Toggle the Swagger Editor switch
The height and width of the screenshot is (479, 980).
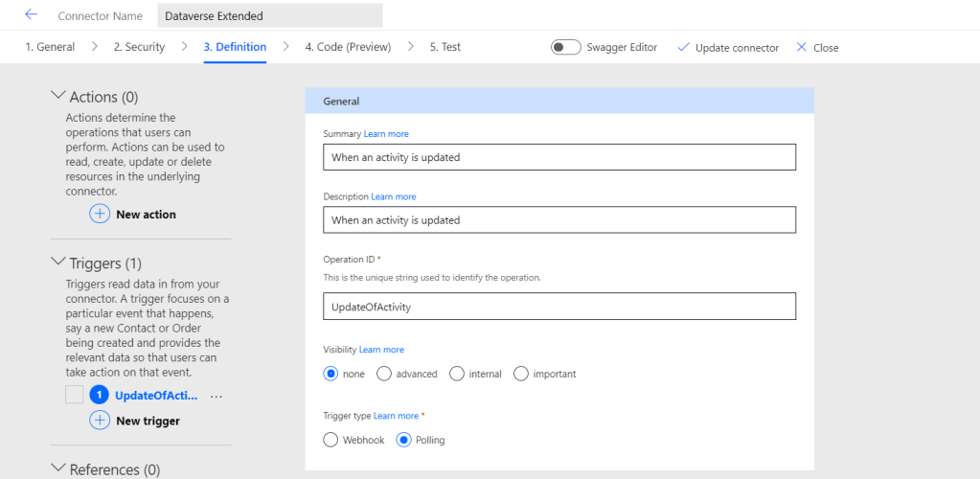(x=566, y=47)
